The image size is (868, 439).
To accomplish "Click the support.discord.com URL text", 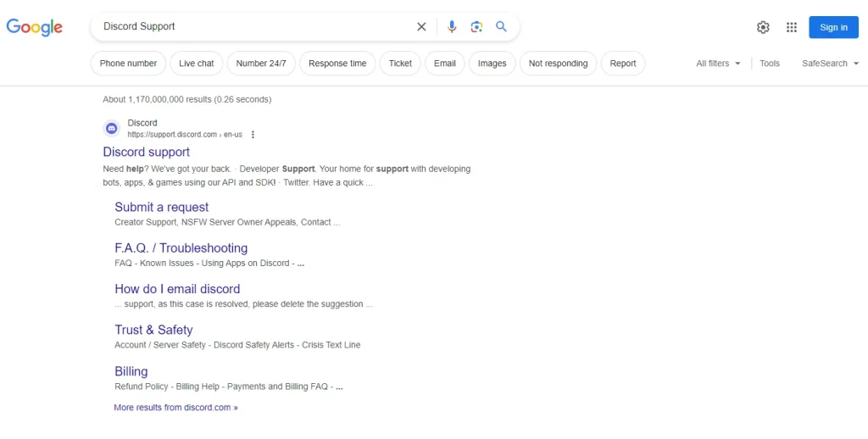I will pos(184,135).
